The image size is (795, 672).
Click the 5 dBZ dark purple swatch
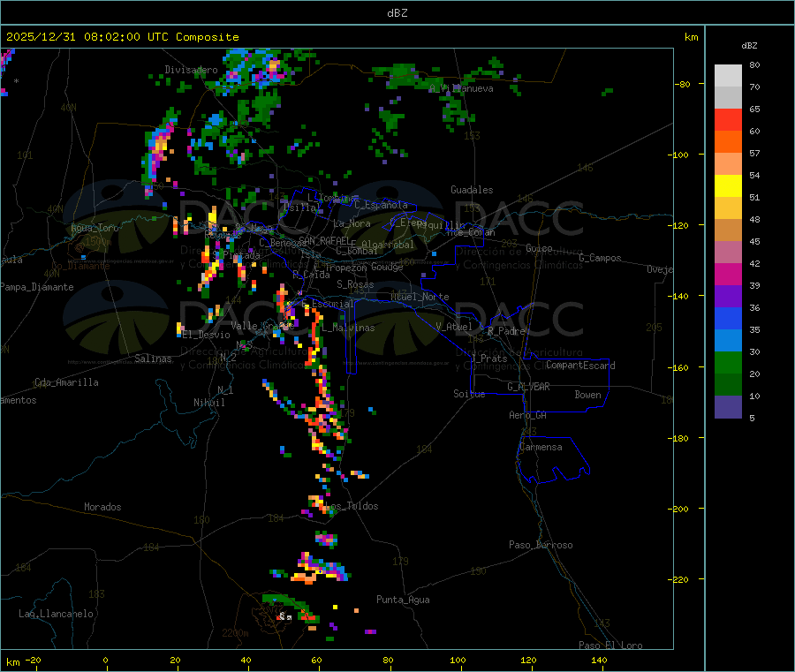[728, 406]
